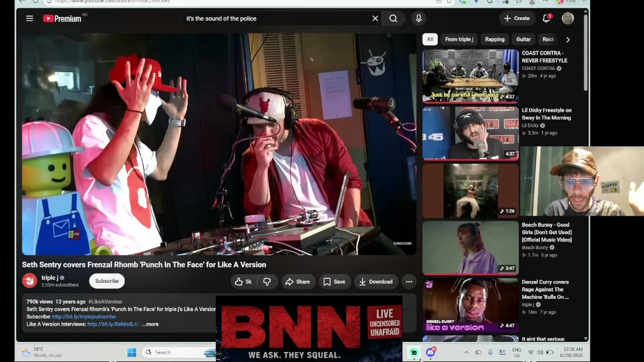Open the weather widget showing Mostly cloudy

coord(41,352)
